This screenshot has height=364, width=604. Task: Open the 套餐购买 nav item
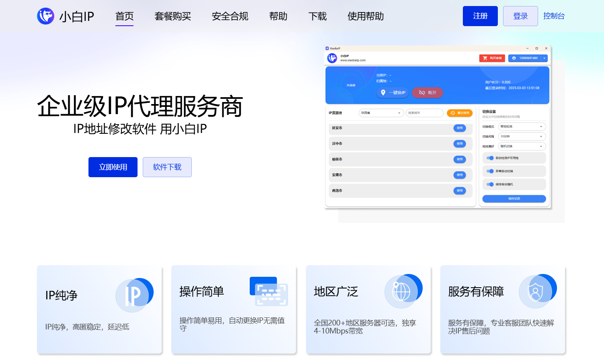173,16
